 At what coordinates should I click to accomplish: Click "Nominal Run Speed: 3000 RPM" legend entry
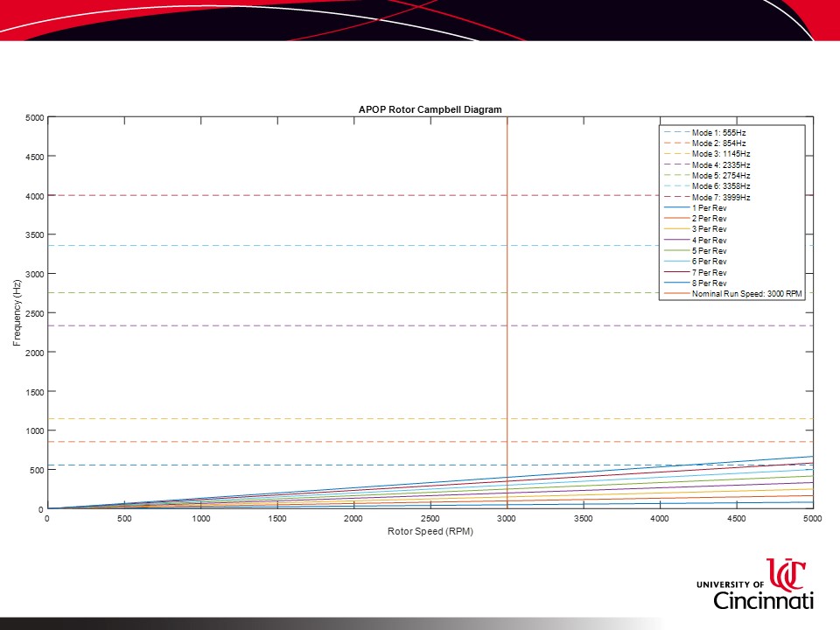point(745,294)
